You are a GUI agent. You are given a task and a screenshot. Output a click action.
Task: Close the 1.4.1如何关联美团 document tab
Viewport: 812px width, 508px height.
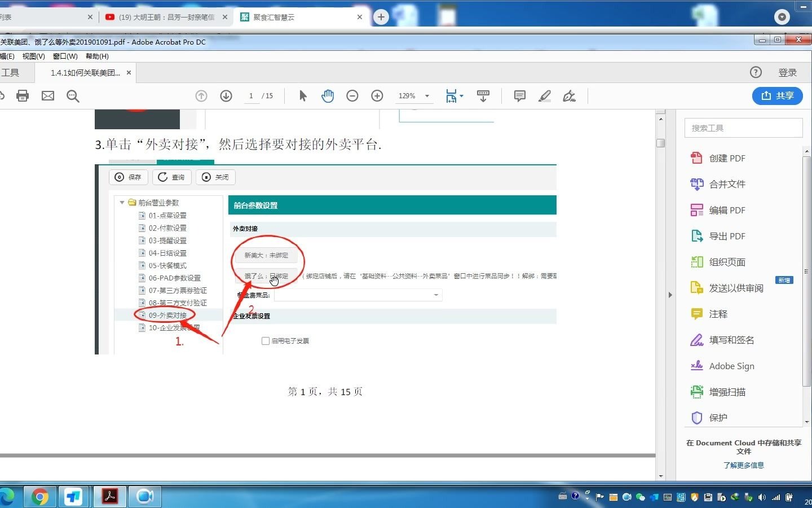[129, 73]
